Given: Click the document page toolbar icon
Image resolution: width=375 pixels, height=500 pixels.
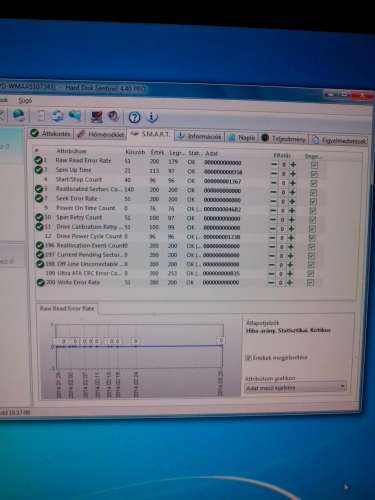Looking at the screenshot, I should tap(41, 116).
